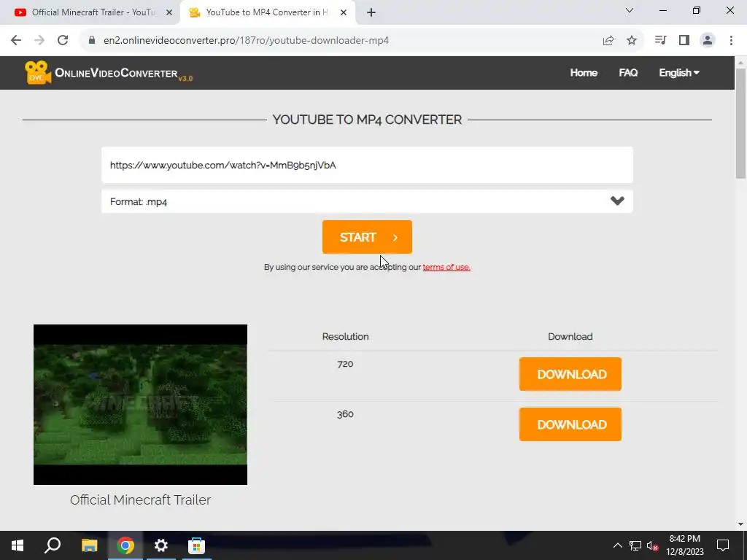
Task: Open File Explorer from taskbar
Action: [89, 545]
